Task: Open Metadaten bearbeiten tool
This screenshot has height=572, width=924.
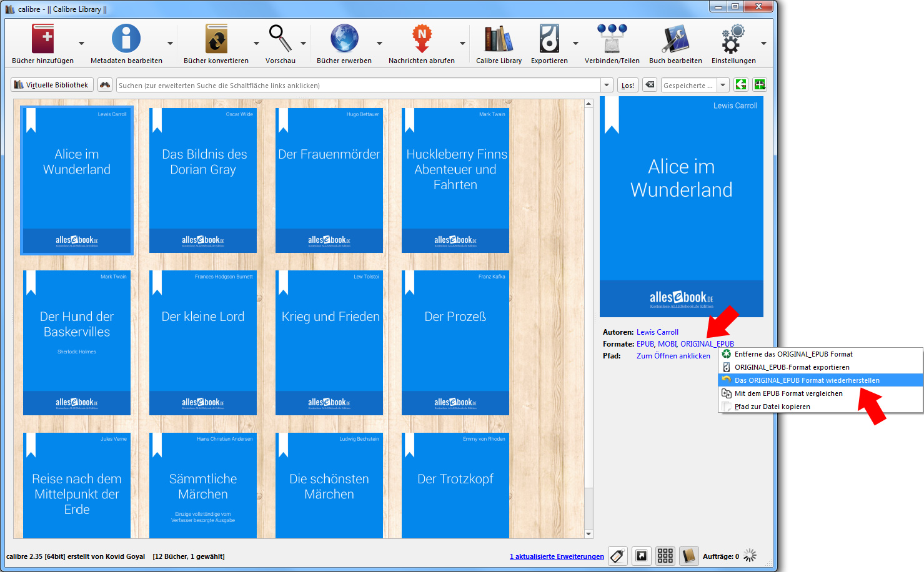Action: tap(126, 39)
